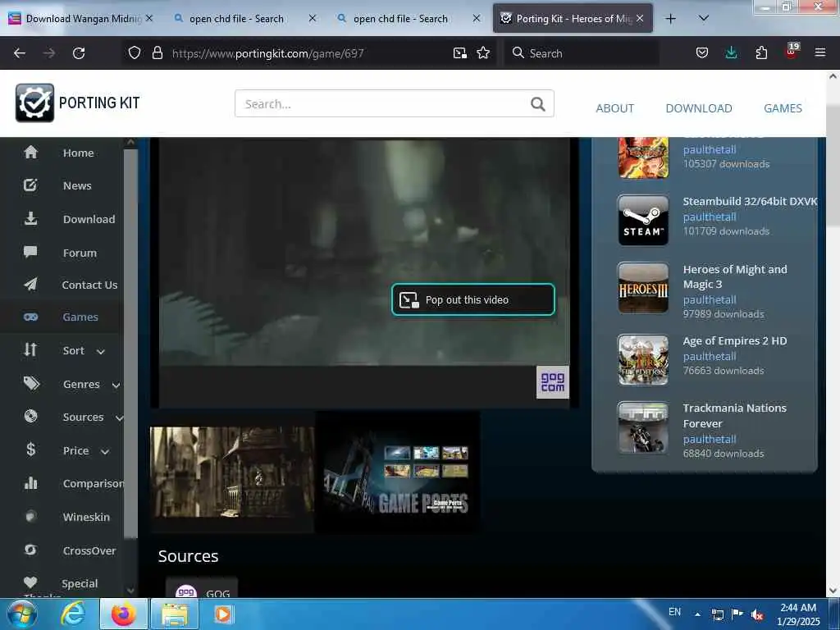Open Heroes of Might and Magic 3 link
Image resolution: width=840 pixels, height=630 pixels.
tap(735, 276)
